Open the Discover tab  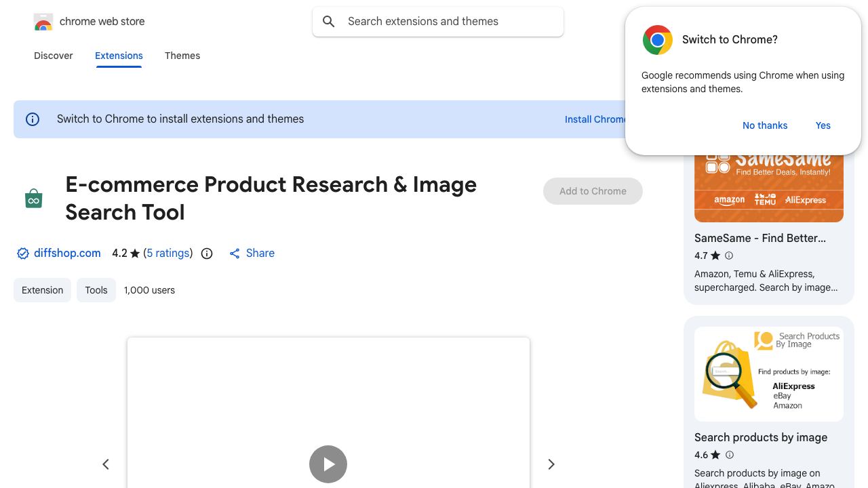[x=54, y=56]
